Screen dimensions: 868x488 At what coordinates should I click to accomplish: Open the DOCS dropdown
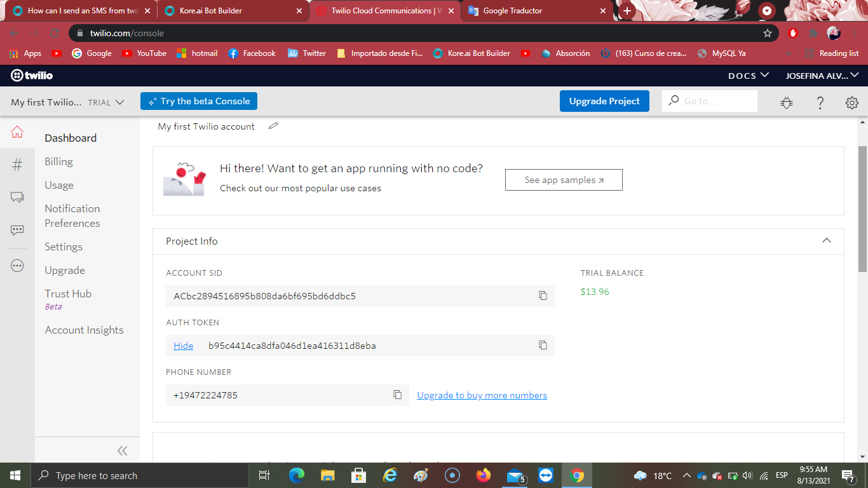[x=749, y=76]
